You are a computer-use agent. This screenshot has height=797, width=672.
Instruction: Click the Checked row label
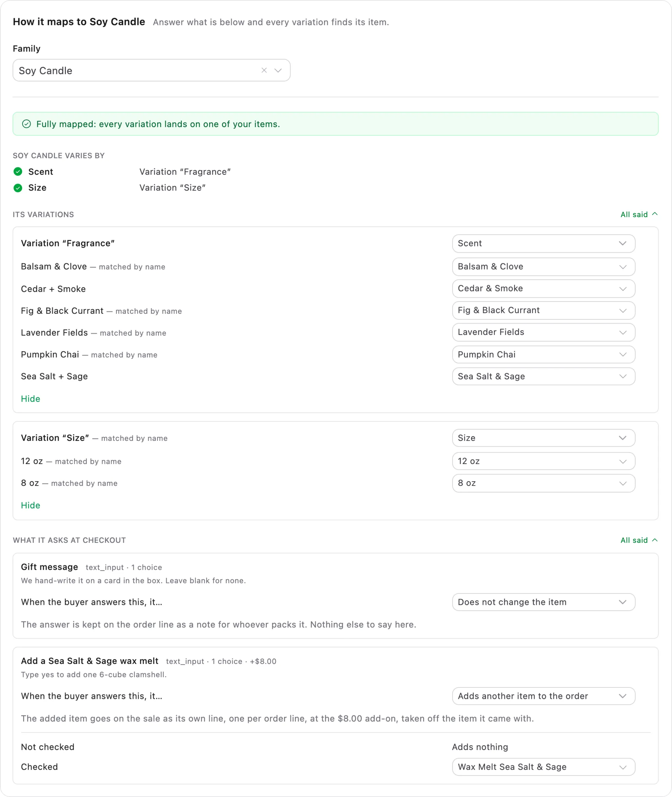[39, 767]
